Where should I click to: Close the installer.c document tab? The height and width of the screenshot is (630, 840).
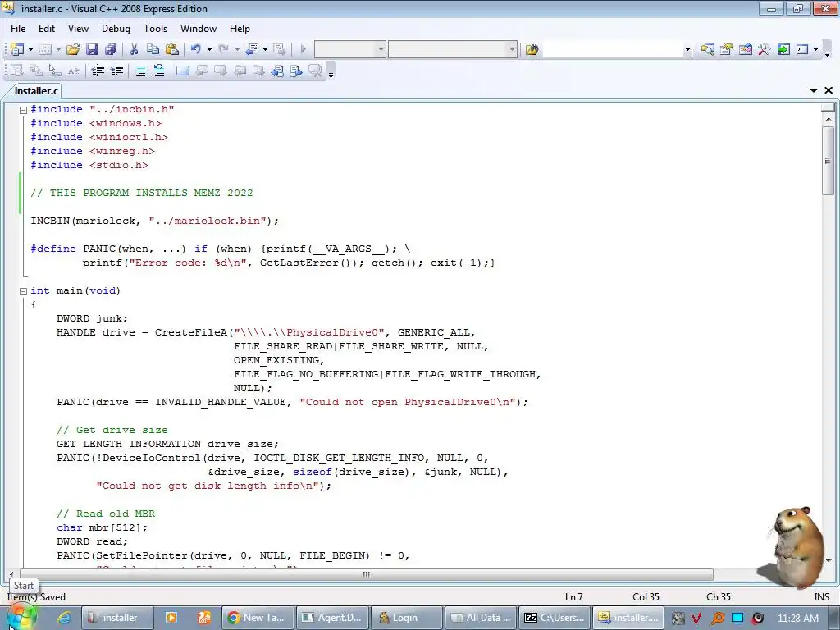829,90
